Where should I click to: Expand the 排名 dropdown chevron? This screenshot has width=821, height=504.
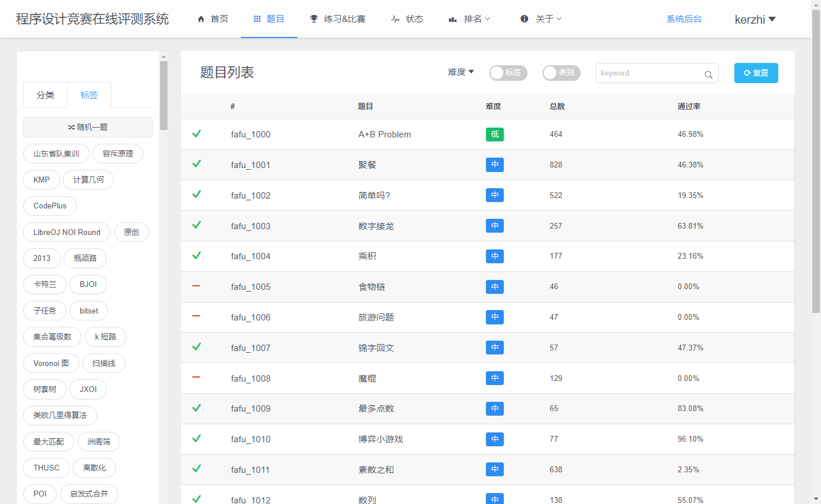(487, 19)
